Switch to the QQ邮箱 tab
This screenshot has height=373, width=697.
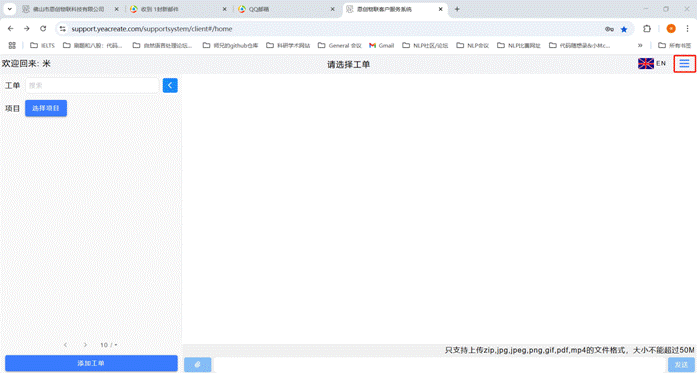[286, 9]
